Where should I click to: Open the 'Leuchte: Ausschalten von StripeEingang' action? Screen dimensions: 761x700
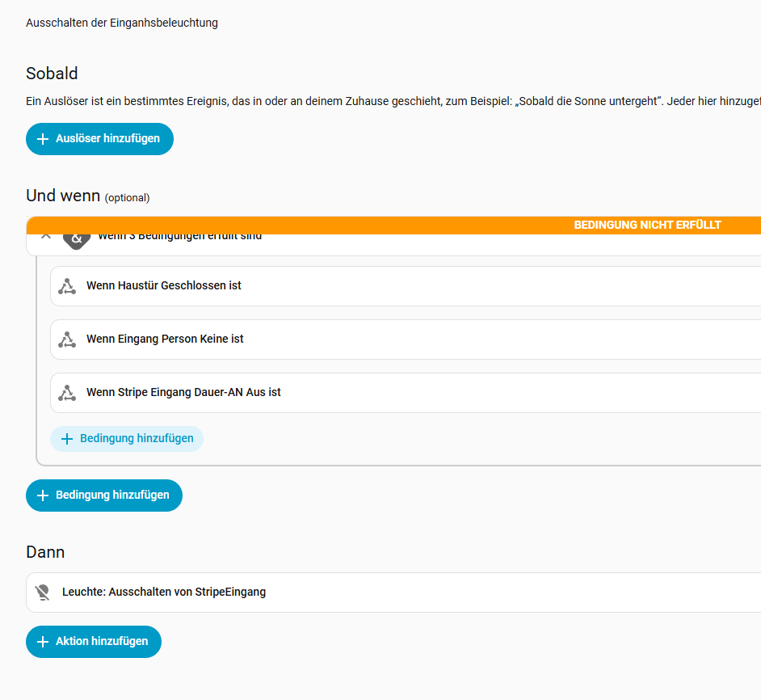(164, 592)
